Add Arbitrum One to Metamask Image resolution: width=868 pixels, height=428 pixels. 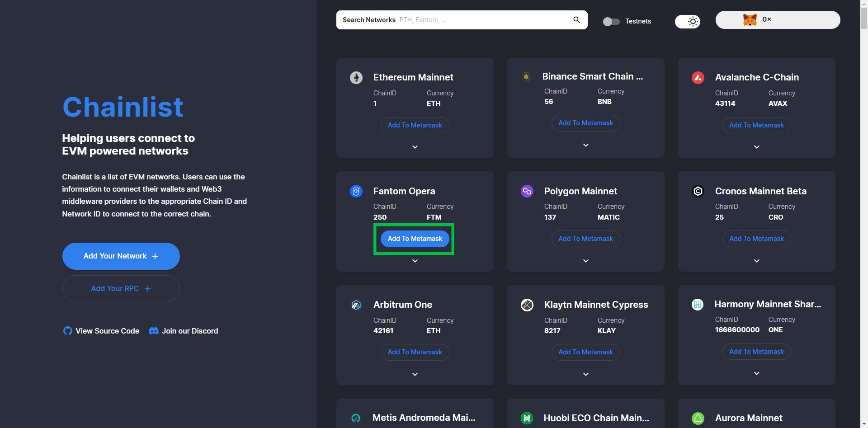point(415,352)
